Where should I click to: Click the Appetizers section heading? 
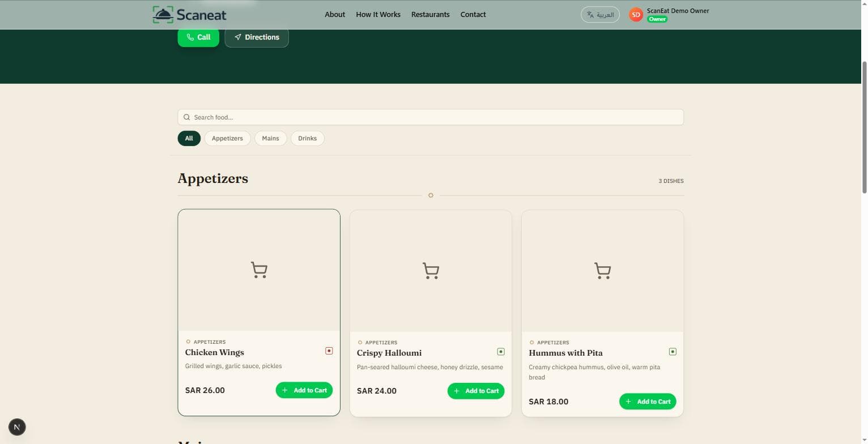point(213,178)
